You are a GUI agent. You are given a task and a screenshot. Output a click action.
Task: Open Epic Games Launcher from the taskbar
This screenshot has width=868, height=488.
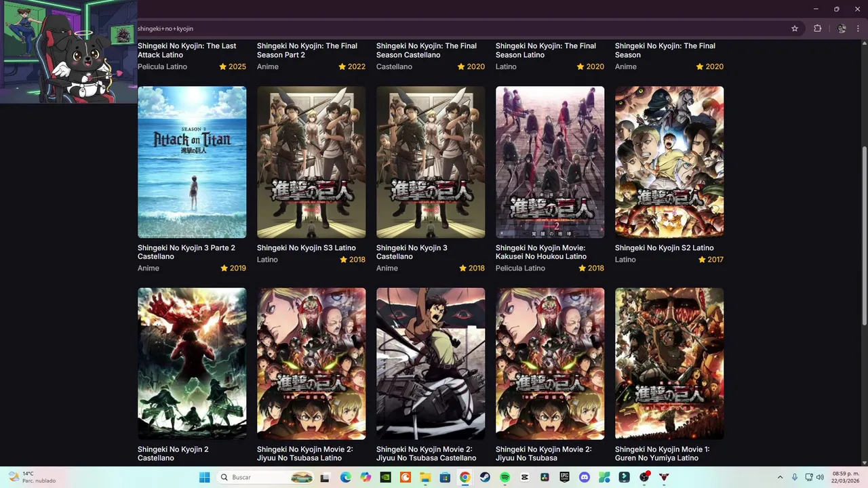564,477
